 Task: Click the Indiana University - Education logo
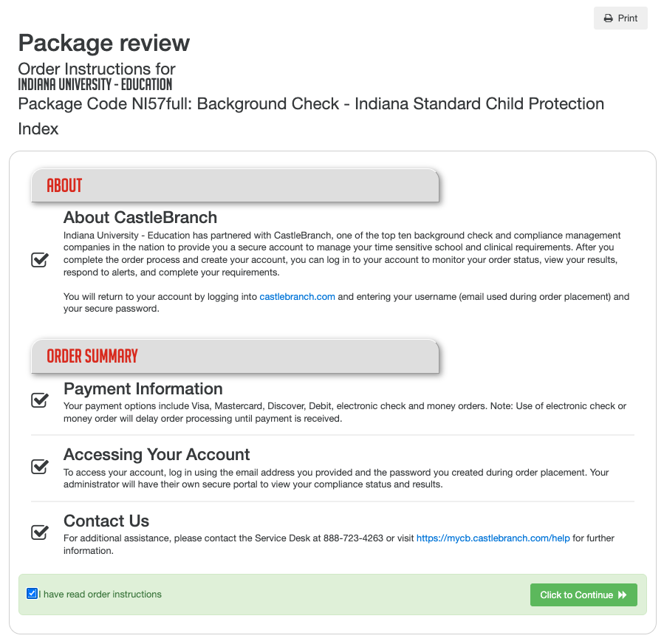tap(95, 84)
